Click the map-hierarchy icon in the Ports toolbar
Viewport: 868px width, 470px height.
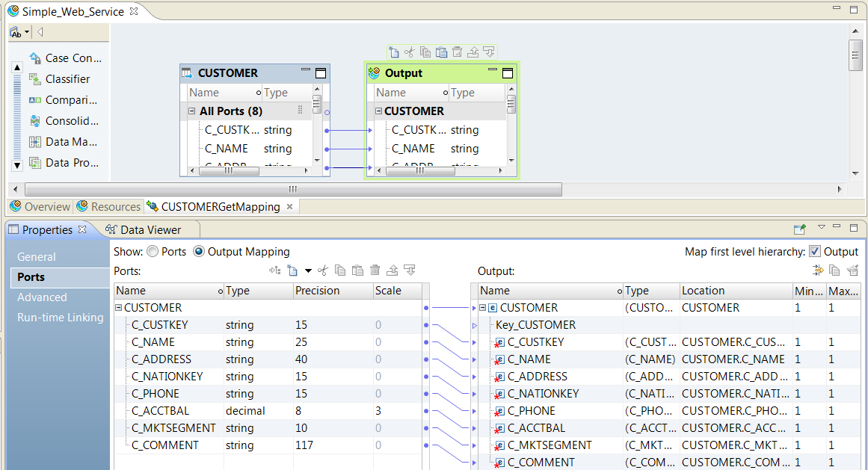274,270
